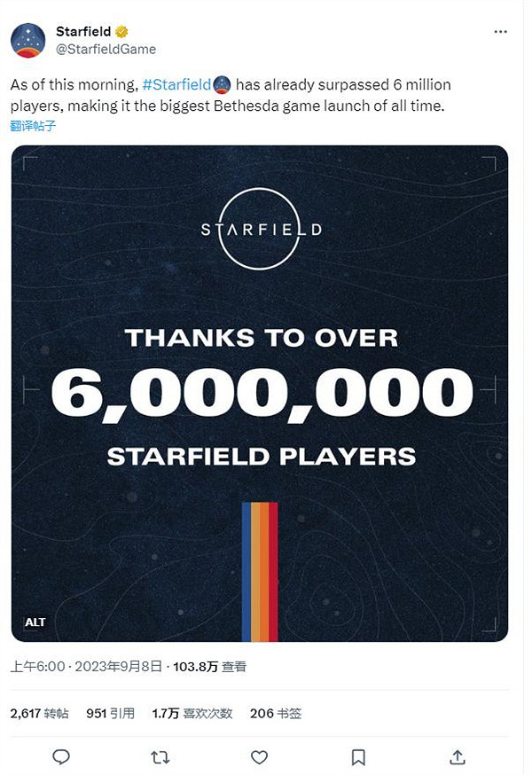Click the gold verified badge
This screenshot has height=775, width=532.
pos(122,32)
